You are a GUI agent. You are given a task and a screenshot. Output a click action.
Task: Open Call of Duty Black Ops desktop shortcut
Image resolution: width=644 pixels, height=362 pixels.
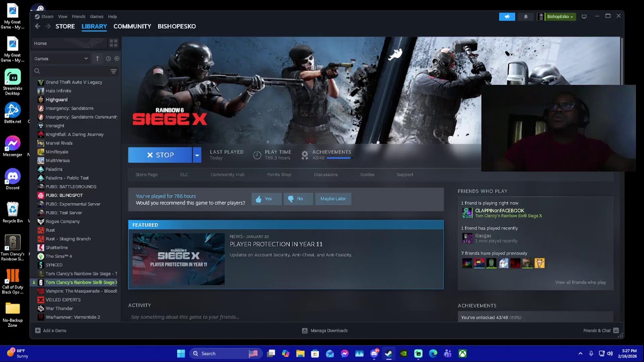[x=13, y=282]
